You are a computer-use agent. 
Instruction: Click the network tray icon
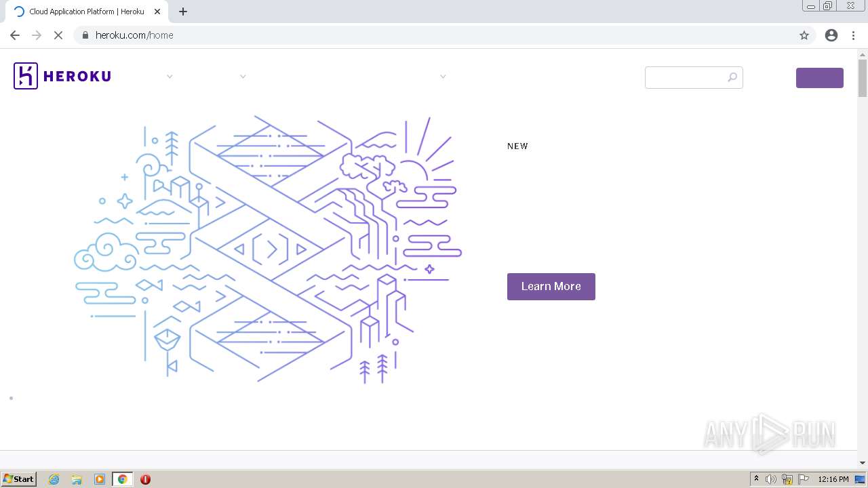(787, 479)
